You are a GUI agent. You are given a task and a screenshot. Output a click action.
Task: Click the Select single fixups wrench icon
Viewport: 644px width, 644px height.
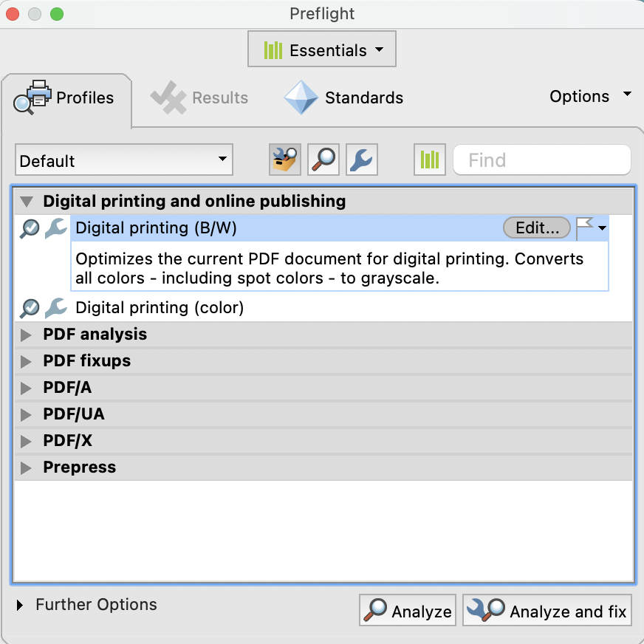pyautogui.click(x=362, y=160)
